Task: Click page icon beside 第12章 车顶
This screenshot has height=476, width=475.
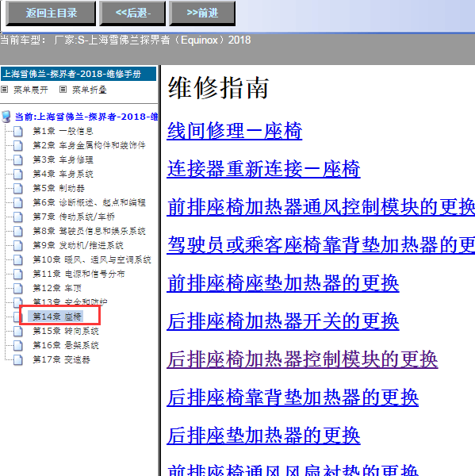Action: [18, 289]
